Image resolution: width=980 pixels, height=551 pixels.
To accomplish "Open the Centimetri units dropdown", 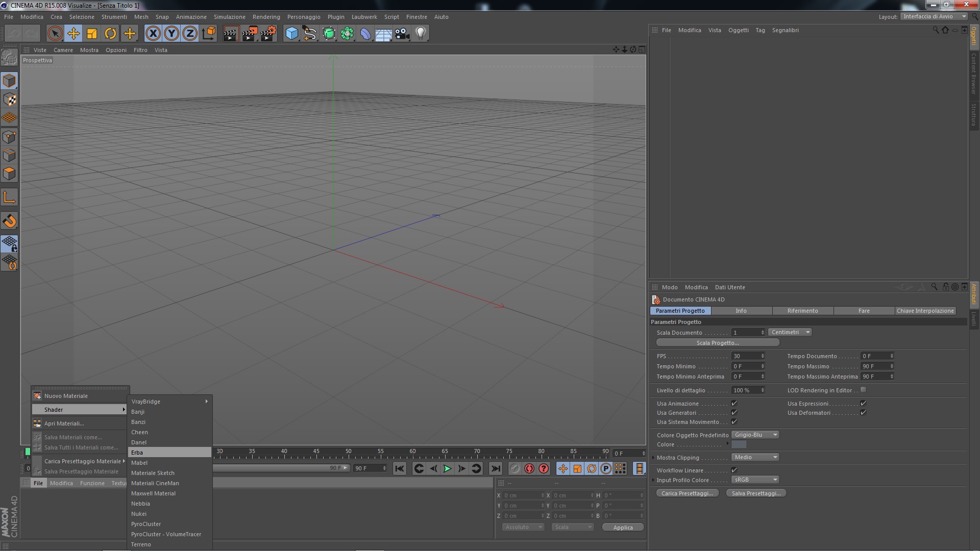I will click(x=790, y=332).
